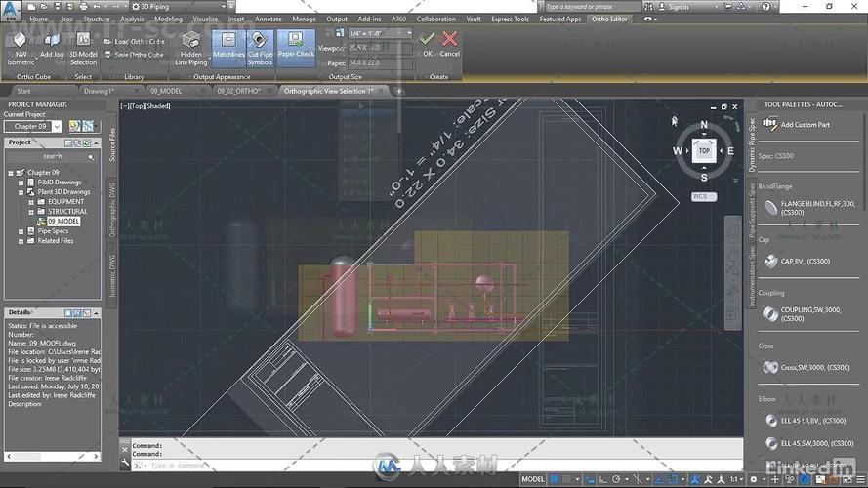Click the Undo arrow in quick access toolbar

[x=97, y=7]
